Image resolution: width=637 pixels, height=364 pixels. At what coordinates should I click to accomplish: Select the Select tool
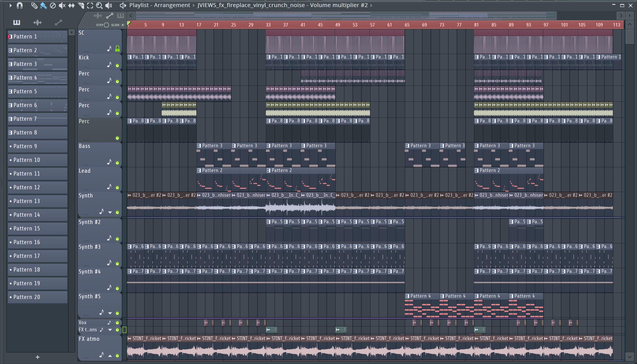[90, 5]
